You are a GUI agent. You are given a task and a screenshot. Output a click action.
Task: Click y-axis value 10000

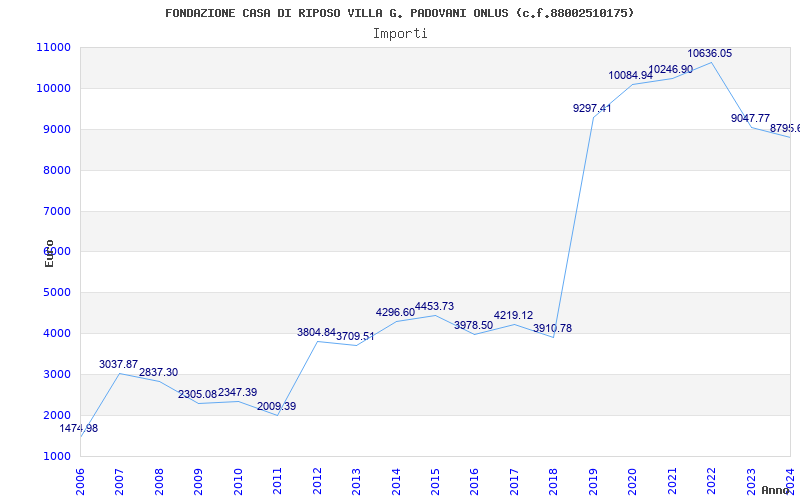53,88
